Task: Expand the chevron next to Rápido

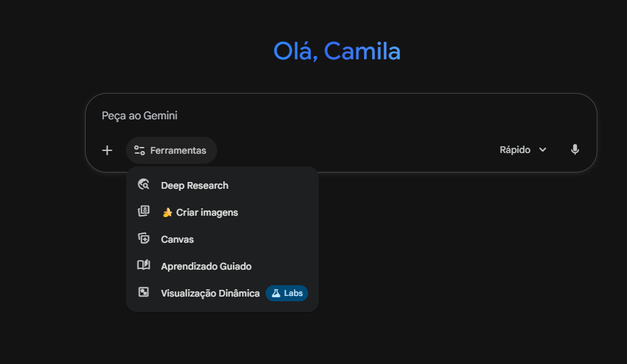Action: tap(543, 150)
